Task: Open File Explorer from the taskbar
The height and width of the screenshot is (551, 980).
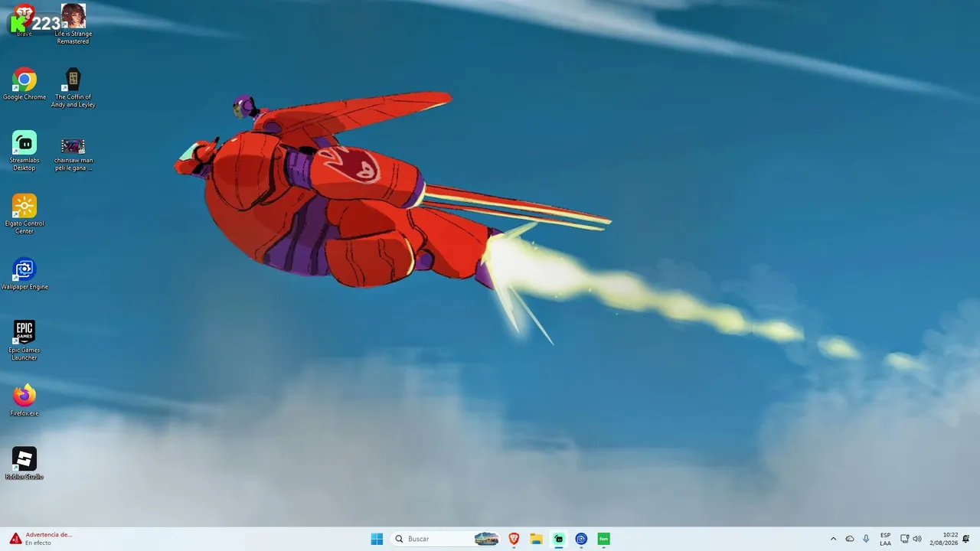Action: coord(537,539)
